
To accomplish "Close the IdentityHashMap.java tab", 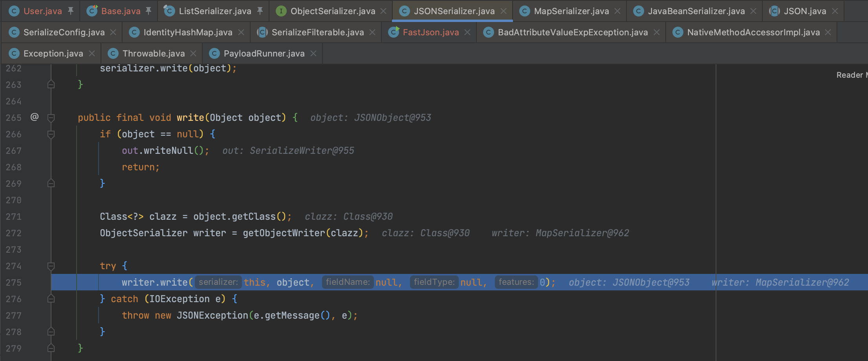I will [x=241, y=32].
